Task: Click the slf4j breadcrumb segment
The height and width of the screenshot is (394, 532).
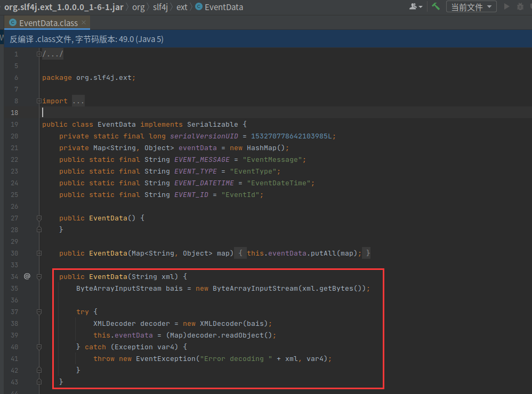Action: 160,7
